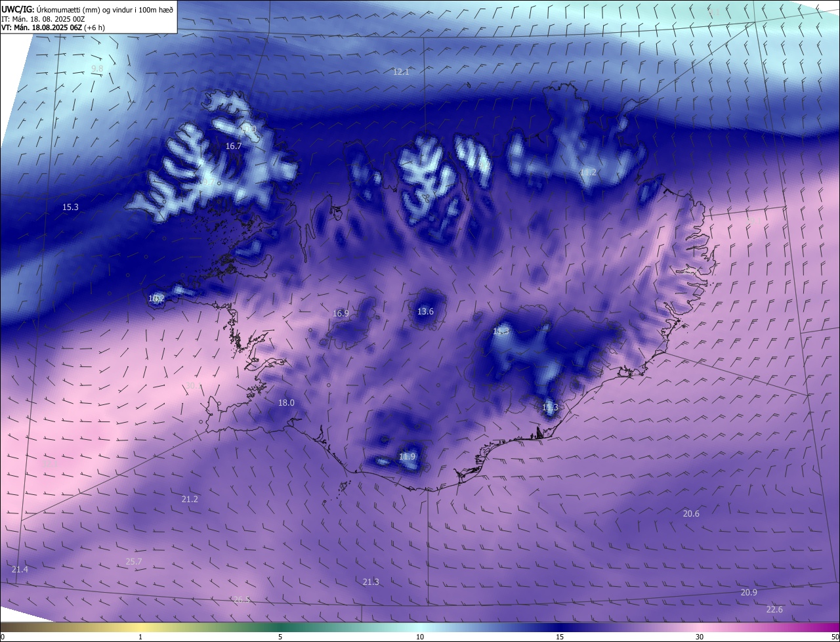Image resolution: width=840 pixels, height=642 pixels.
Task: Click the map value label 9.8
Action: click(97, 69)
